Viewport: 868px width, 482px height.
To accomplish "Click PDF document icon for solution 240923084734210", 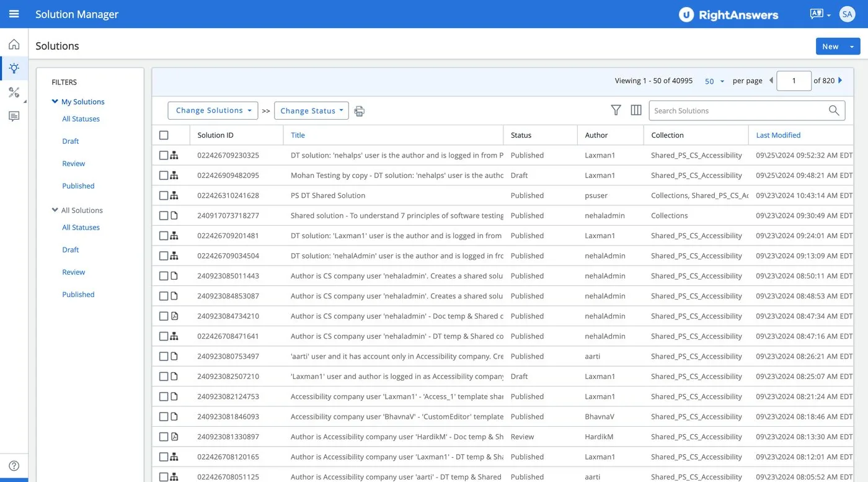I will pos(174,316).
